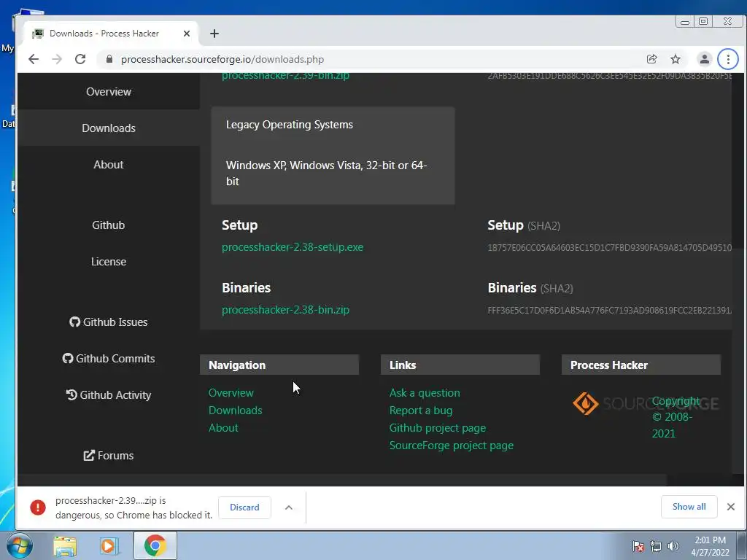Click the Legacy Operating Systems heading
Viewport: 747px width, 560px height.
point(290,125)
